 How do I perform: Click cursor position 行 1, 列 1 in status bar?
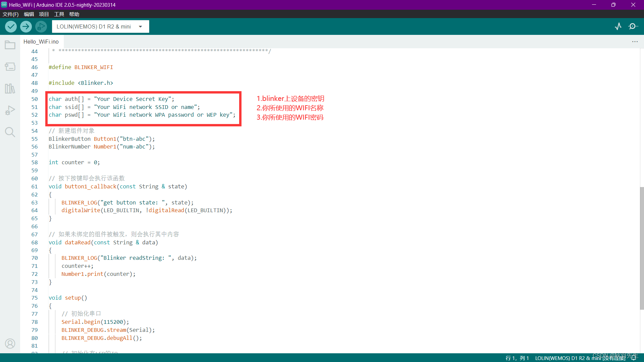click(517, 358)
